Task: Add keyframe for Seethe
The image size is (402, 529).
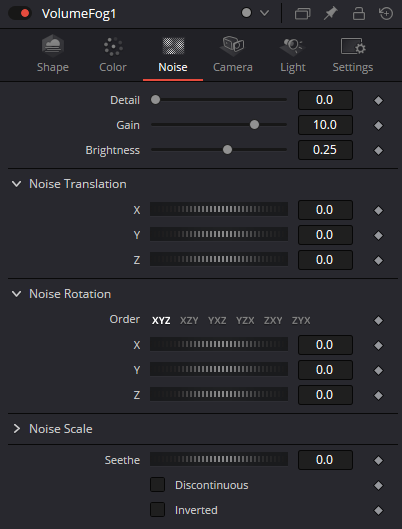Action: pos(378,461)
